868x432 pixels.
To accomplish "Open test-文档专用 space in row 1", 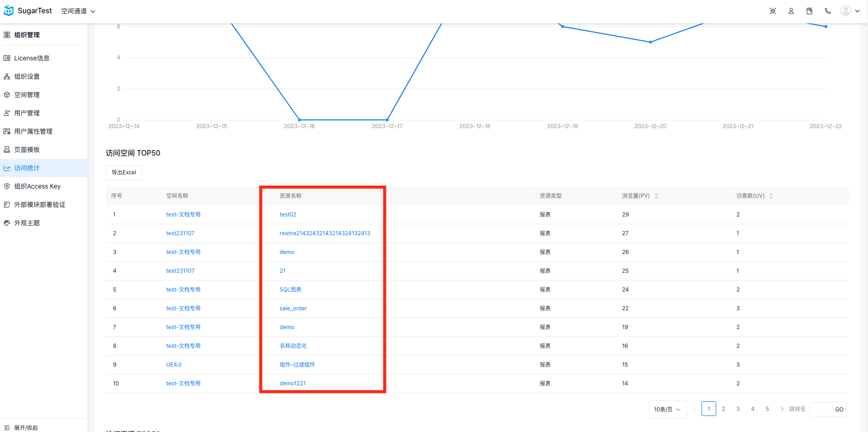I will pyautogui.click(x=183, y=215).
